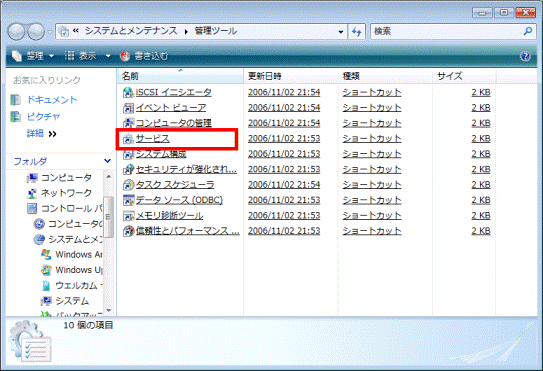Image resolution: width=543 pixels, height=371 pixels.
Task: Click 2 KB size of iSCSI イニシエータ row
Action: click(x=481, y=92)
